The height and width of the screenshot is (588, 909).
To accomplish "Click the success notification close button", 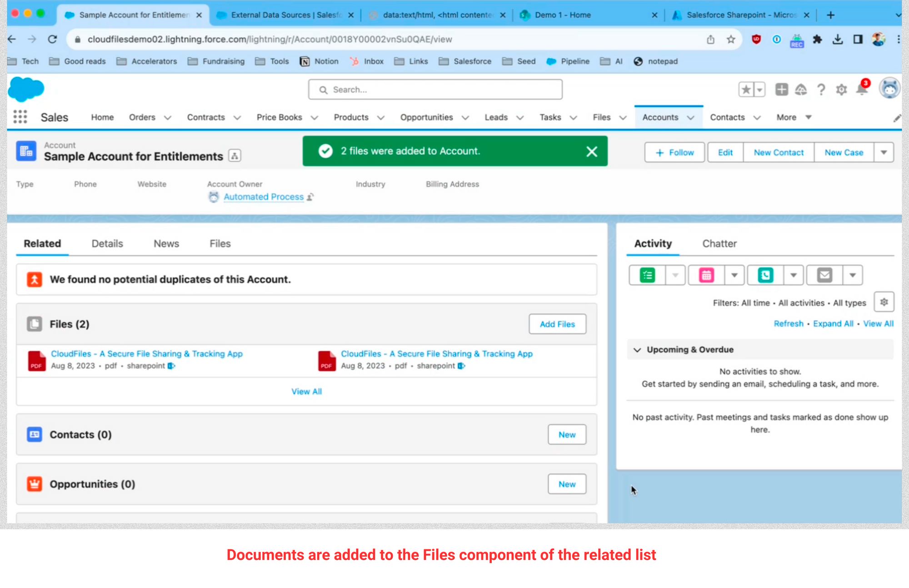I will [592, 151].
